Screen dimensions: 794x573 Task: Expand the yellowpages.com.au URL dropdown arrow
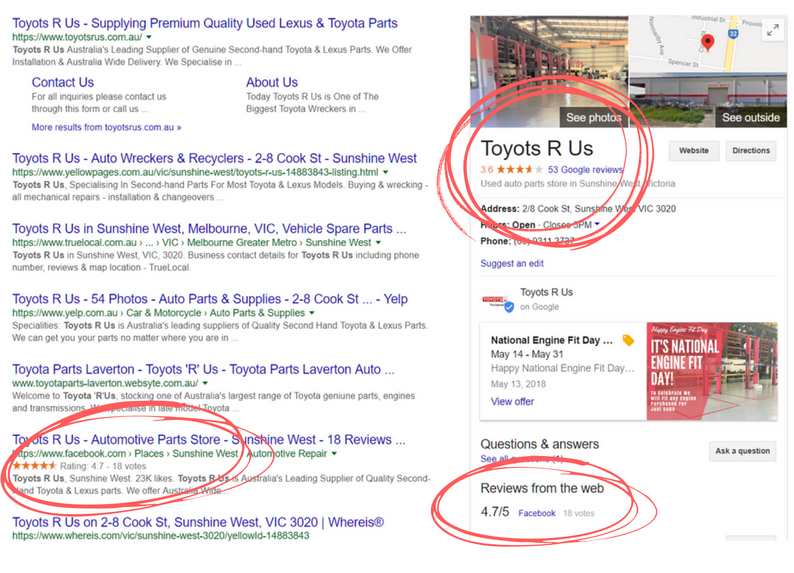point(385,172)
